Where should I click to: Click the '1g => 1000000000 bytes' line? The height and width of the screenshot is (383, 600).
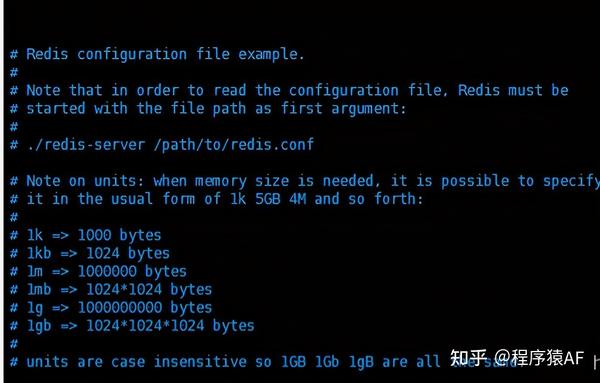(x=111, y=307)
